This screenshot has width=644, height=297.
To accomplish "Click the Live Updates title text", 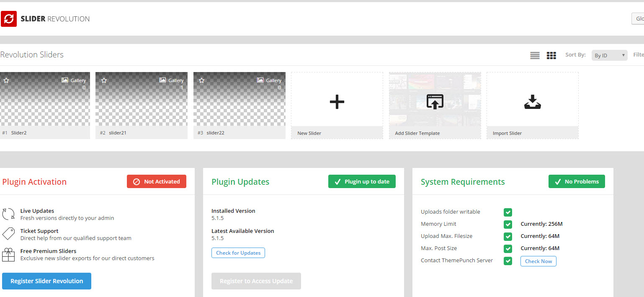I will 37,211.
